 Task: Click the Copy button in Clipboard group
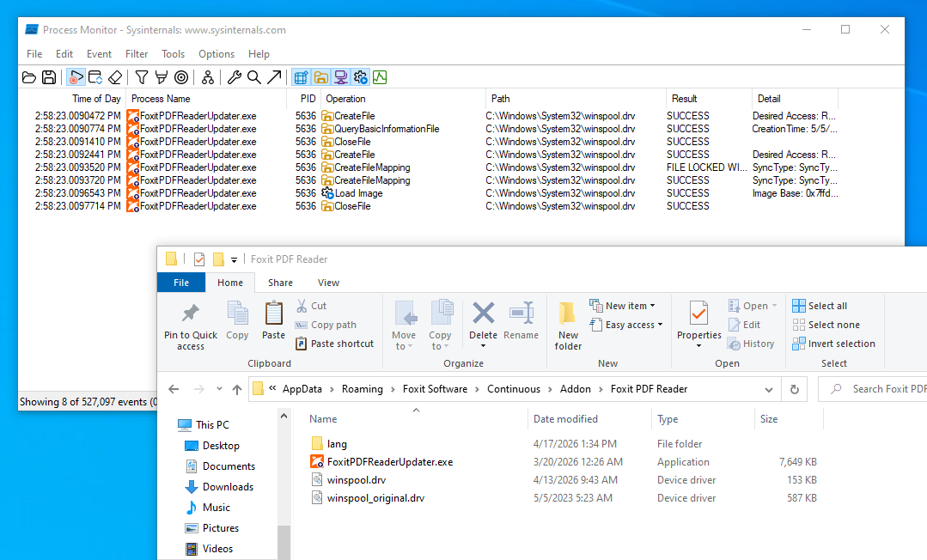(x=237, y=320)
